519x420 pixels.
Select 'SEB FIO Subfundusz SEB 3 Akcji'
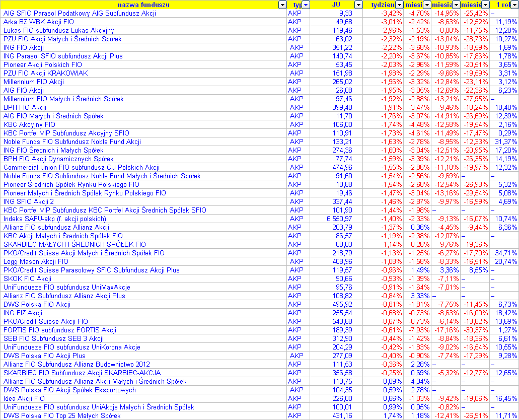pyautogui.click(x=54, y=339)
